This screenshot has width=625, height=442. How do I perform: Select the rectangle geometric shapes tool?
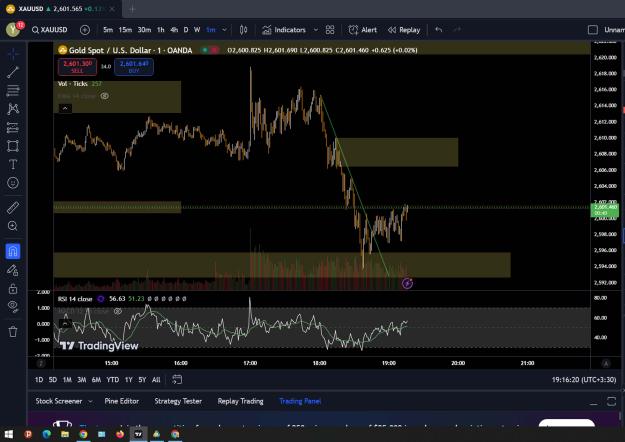coord(13,146)
